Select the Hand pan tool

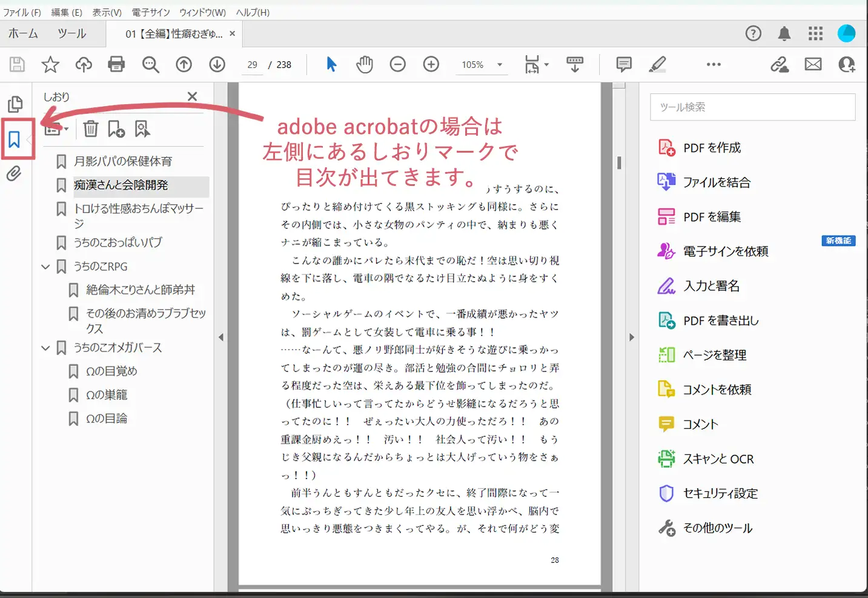coord(364,64)
